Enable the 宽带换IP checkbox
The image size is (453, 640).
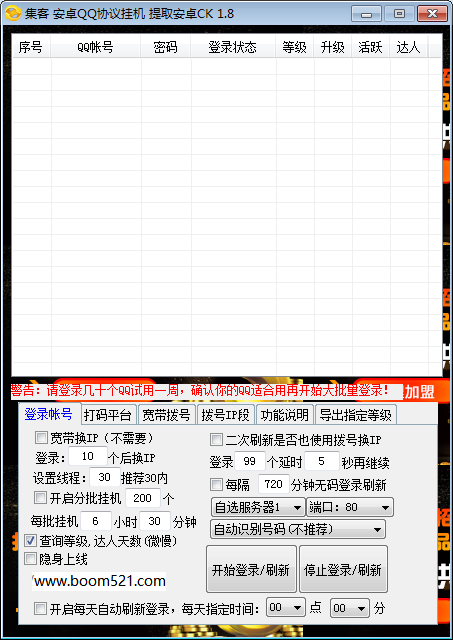41,438
